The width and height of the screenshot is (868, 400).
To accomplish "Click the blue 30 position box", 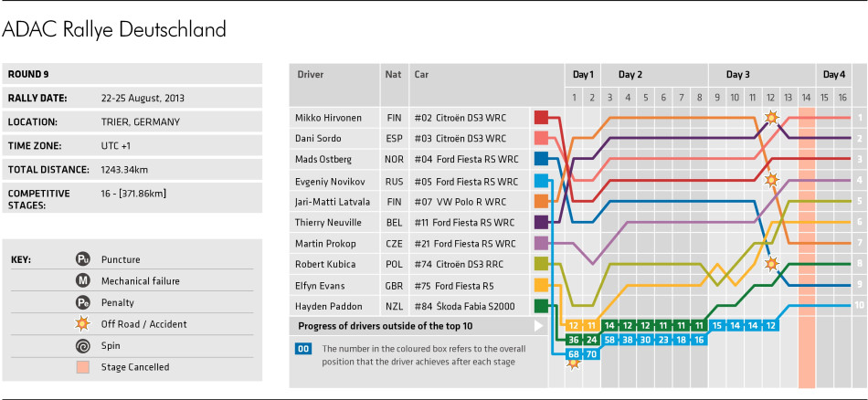I will point(645,340).
